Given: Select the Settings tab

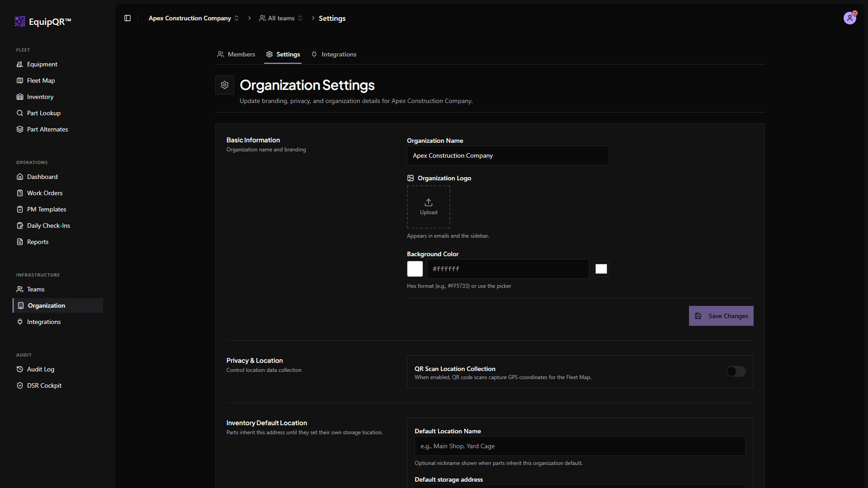Looking at the screenshot, I should coord(283,54).
